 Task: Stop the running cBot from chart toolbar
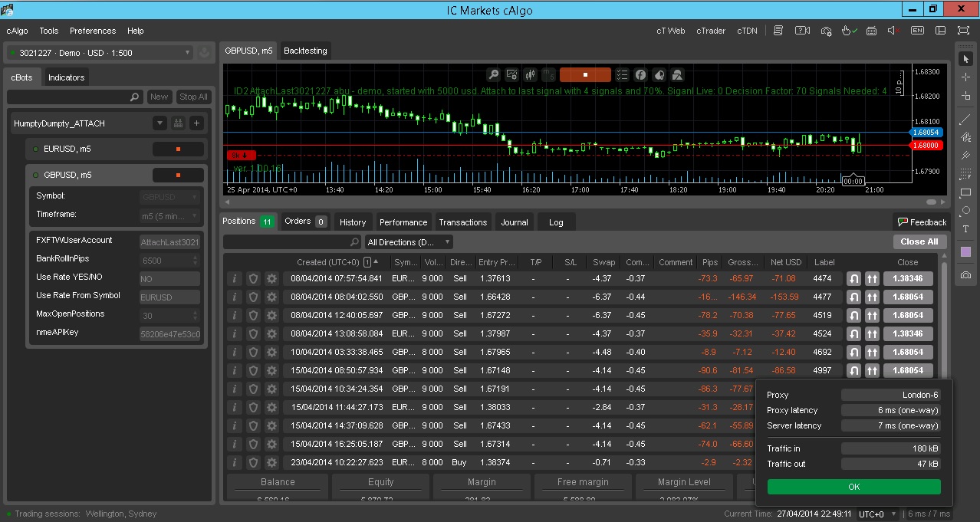click(585, 74)
